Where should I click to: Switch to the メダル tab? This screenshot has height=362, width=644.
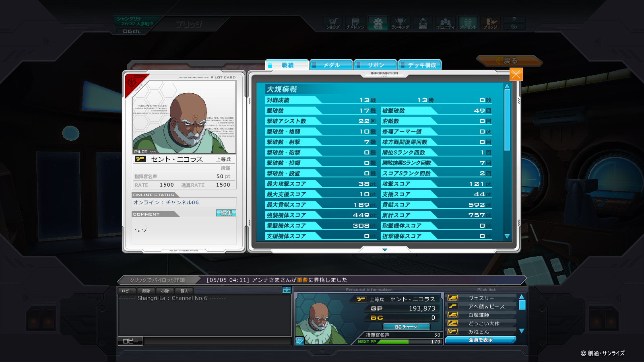click(331, 65)
